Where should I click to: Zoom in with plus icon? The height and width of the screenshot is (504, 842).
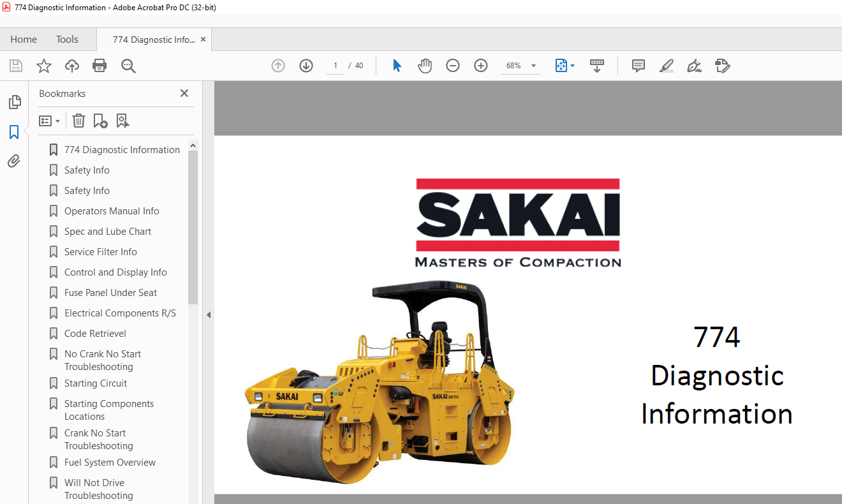coord(481,66)
